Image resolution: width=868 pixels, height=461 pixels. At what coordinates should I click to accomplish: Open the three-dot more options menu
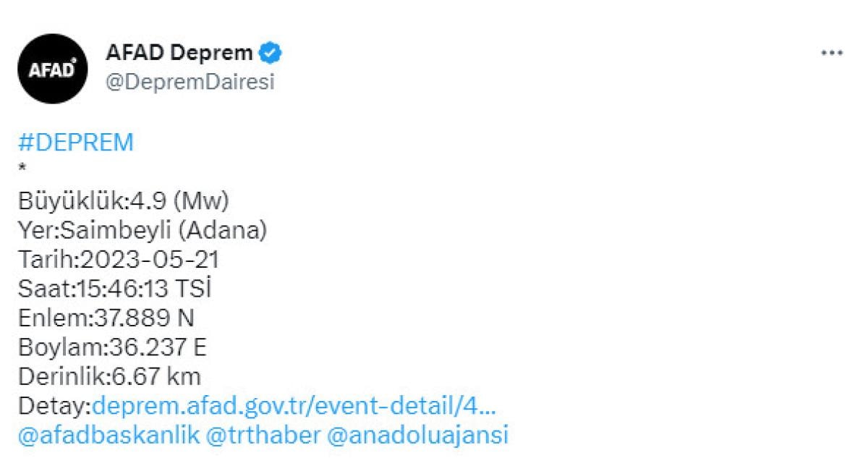coord(832,53)
